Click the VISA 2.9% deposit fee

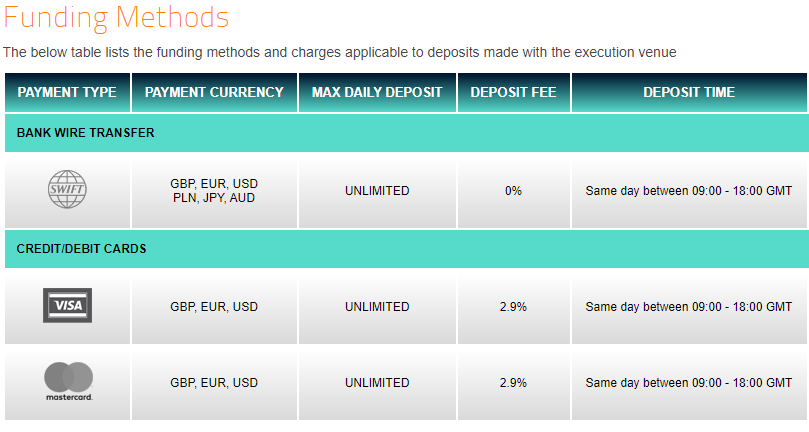[513, 307]
